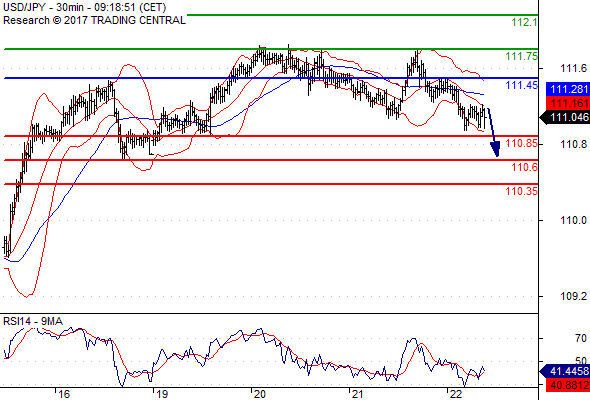Image resolution: width=590 pixels, height=400 pixels.
Task: Click date 21 on the time axis
Action: (x=357, y=394)
